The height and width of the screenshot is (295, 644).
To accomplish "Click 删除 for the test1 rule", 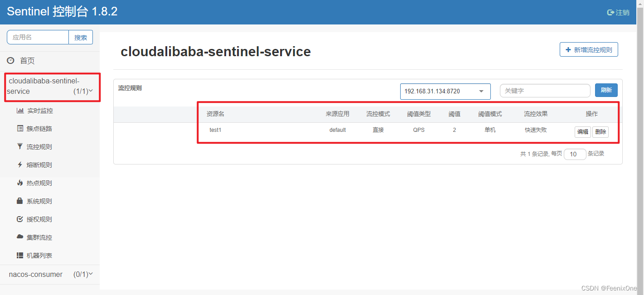I will click(600, 132).
